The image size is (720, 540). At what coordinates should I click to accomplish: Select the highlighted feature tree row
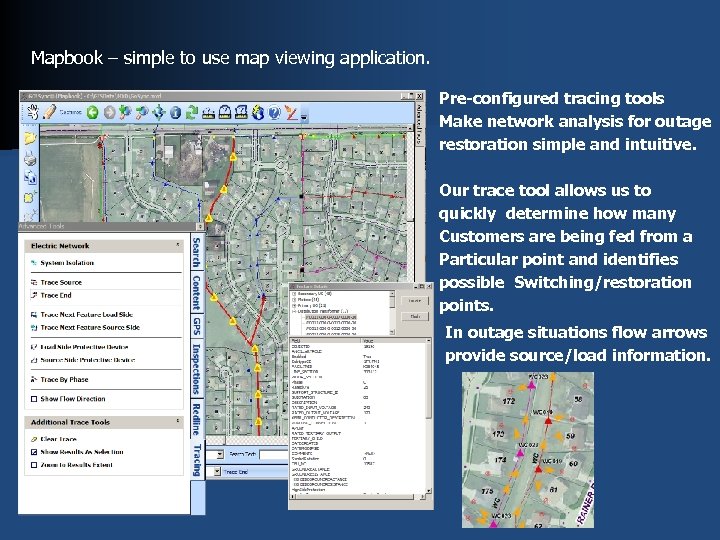331,317
